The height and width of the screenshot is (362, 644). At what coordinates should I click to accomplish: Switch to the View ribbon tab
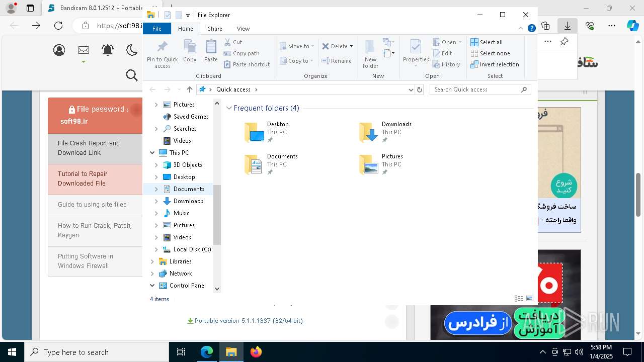(243, 29)
